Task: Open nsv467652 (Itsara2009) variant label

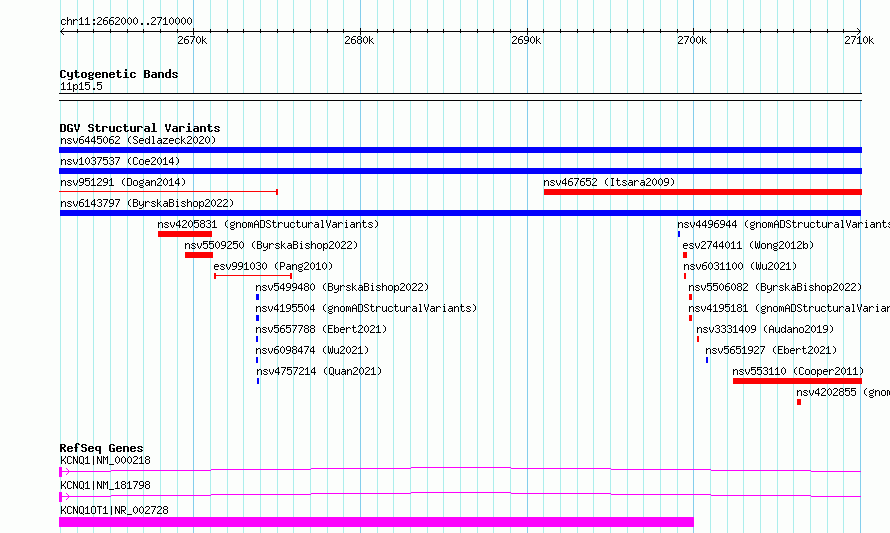Action: [x=609, y=182]
